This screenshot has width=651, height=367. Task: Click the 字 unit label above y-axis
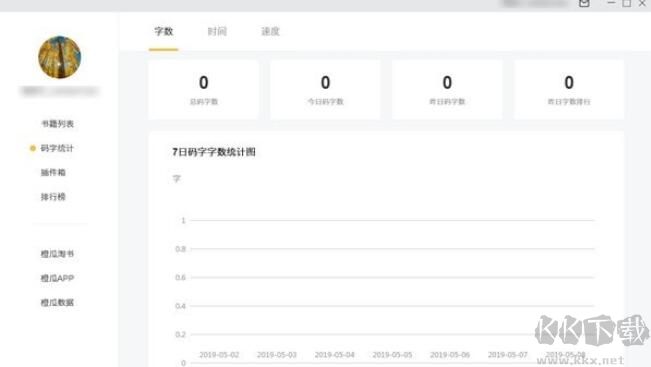coord(177,179)
